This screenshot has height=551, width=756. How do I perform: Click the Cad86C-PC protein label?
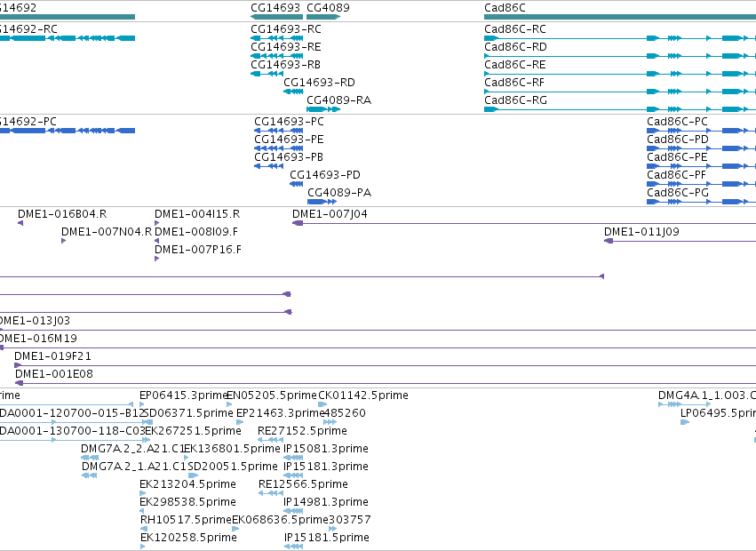coord(678,122)
